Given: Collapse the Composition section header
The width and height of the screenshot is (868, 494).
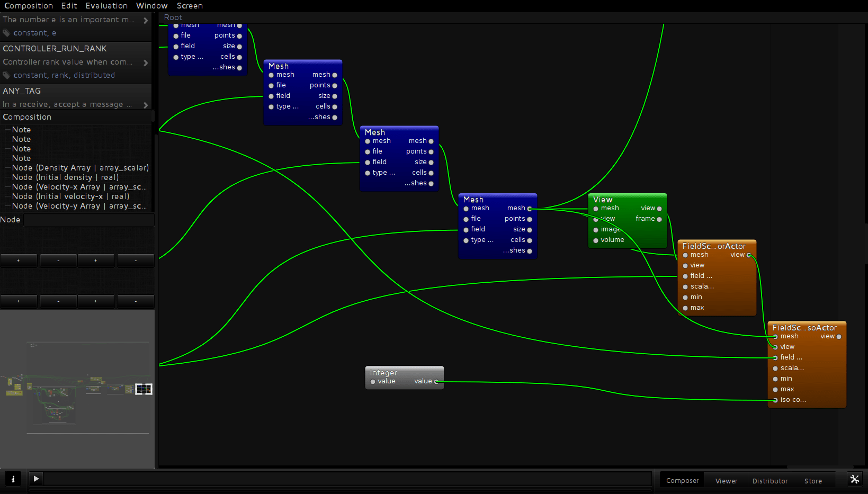Looking at the screenshot, I should pos(27,116).
